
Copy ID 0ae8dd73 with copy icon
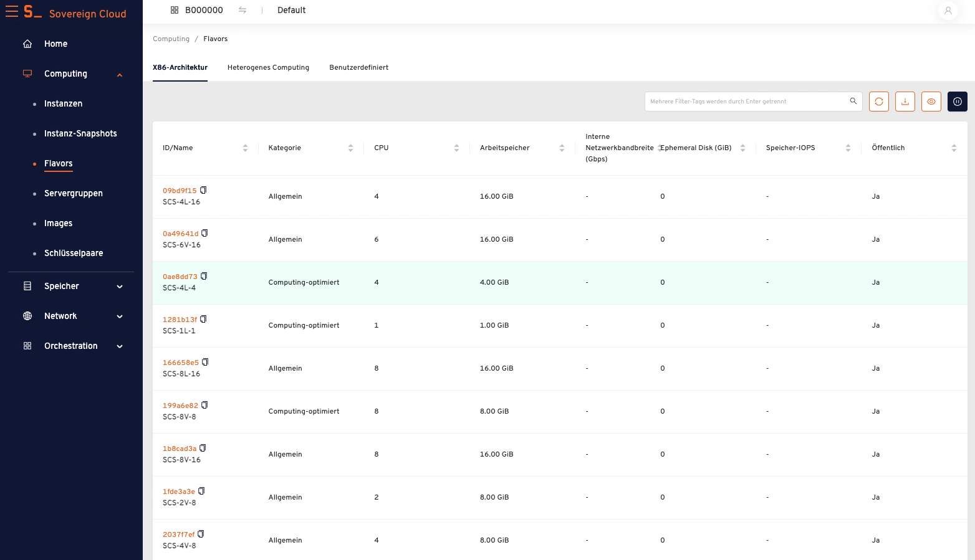204,276
